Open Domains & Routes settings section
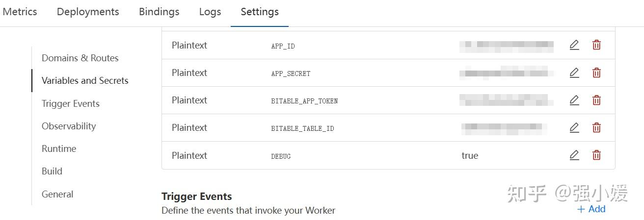Viewport: 644px width, 220px height. [x=80, y=58]
